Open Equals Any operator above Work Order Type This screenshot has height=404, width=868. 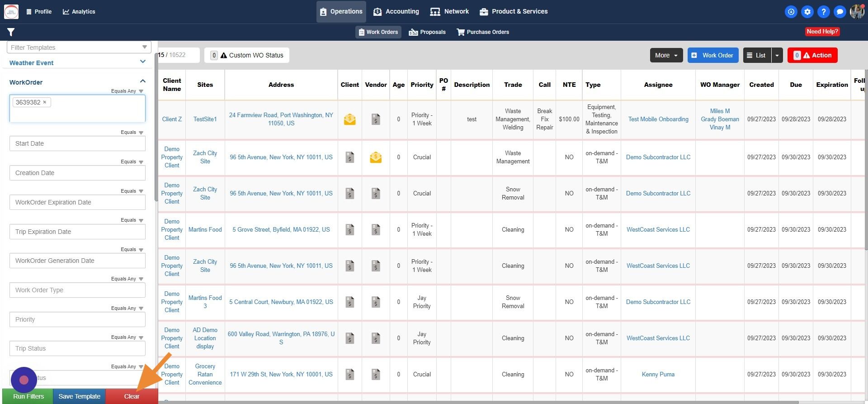tap(127, 279)
